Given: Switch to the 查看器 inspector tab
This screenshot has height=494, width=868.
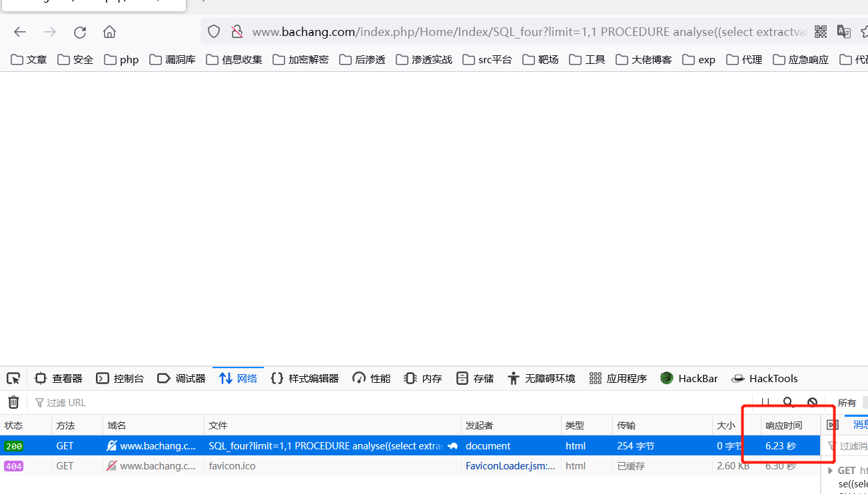Looking at the screenshot, I should [59, 378].
